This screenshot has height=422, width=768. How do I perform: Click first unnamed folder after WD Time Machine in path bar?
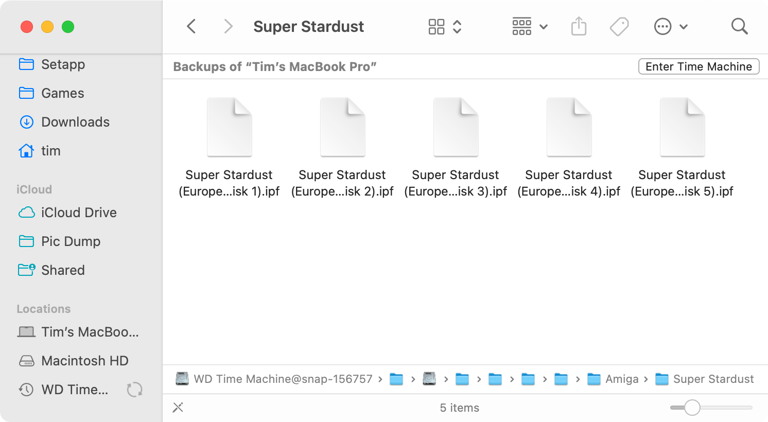click(396, 379)
